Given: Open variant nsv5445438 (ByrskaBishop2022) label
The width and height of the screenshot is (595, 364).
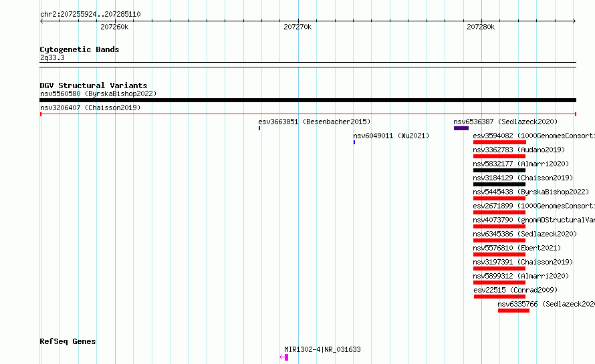Looking at the screenshot, I should pos(531,192).
